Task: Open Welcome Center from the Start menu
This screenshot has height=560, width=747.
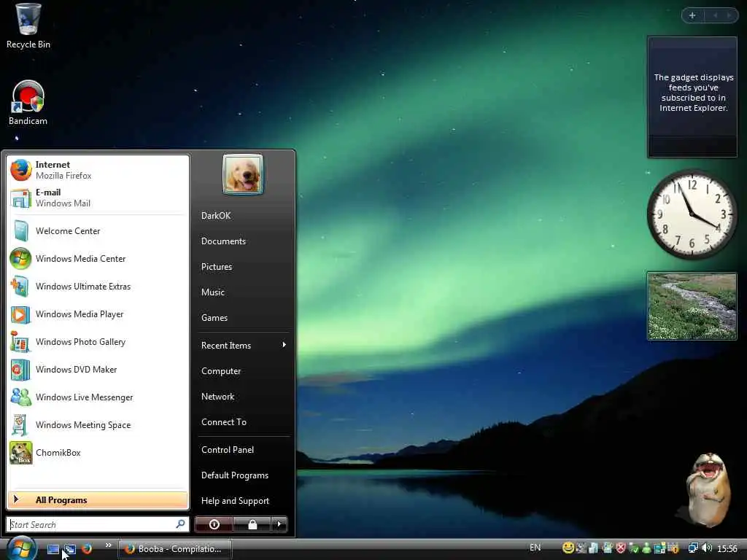Action: [98, 231]
